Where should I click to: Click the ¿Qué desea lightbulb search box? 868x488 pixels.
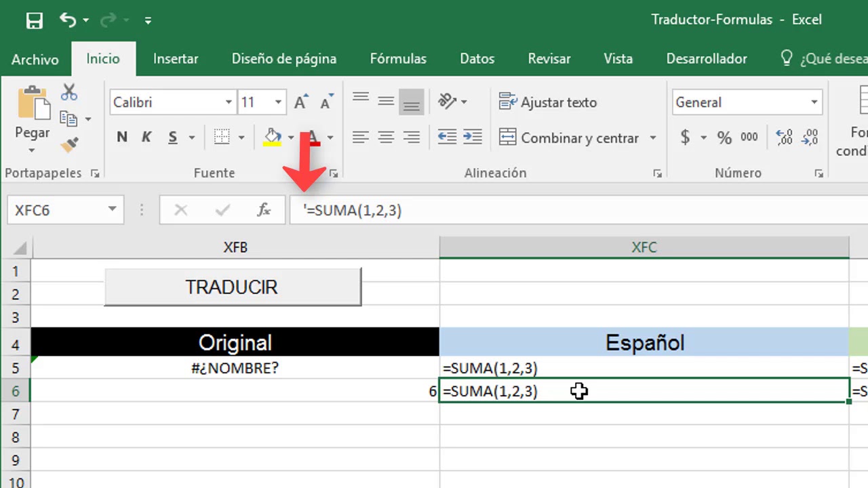point(824,59)
